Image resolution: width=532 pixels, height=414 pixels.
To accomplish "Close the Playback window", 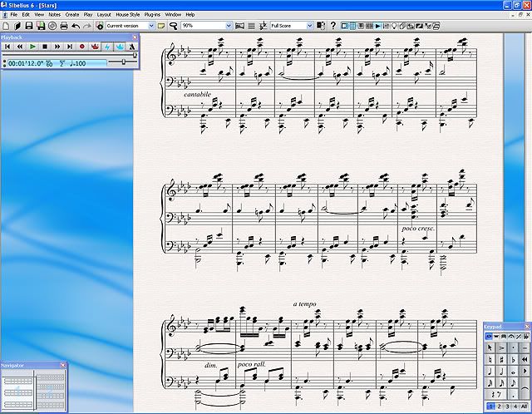I will [x=135, y=37].
